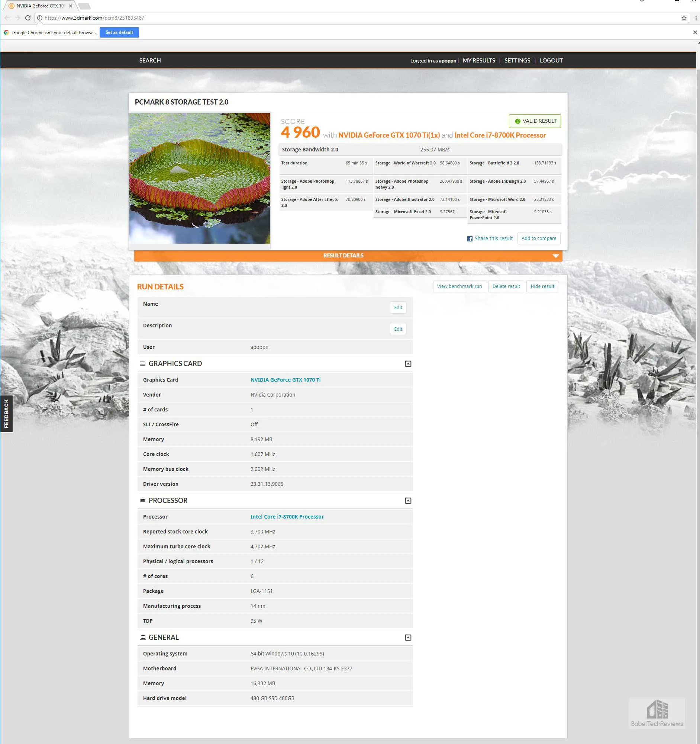Click the Hard drive model value 480 GB SSD
The image size is (700, 744).
pos(272,698)
